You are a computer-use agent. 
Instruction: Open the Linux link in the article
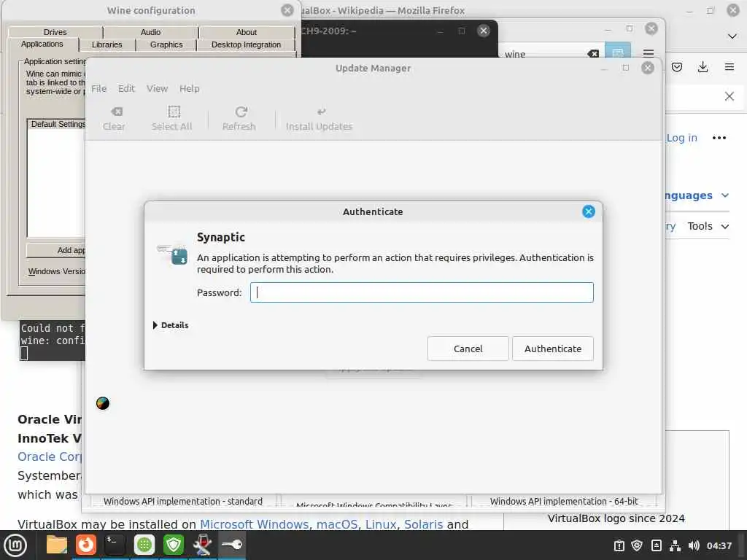click(x=381, y=524)
